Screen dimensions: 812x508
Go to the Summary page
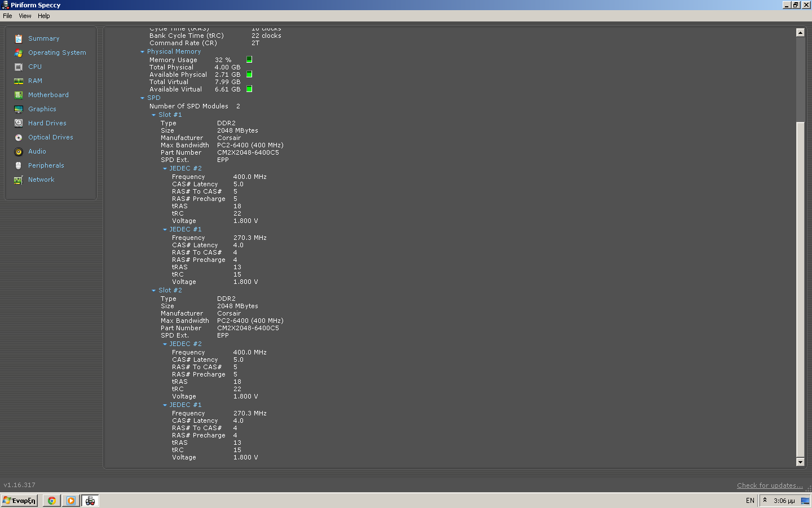(x=44, y=38)
